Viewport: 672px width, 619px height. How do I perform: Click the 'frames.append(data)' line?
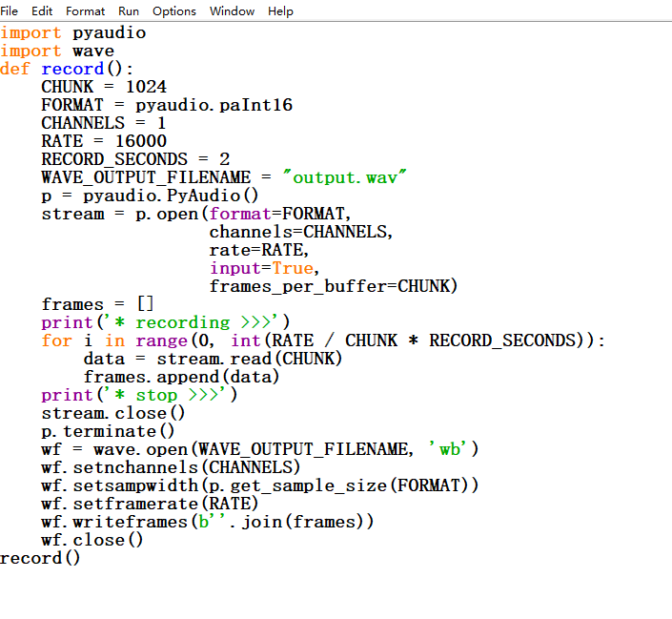coord(181,377)
